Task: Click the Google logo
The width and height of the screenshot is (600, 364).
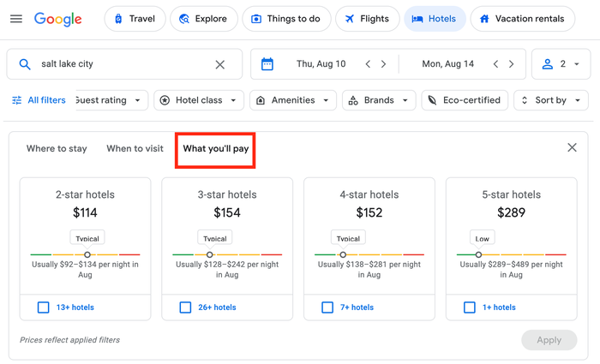Action: click(x=57, y=19)
